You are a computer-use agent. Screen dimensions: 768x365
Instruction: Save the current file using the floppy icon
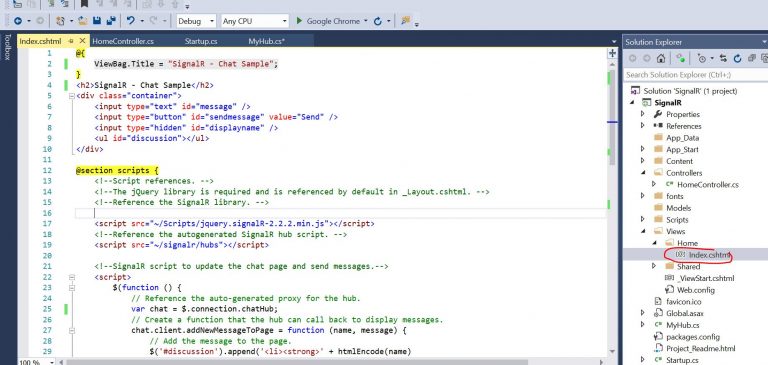96,21
